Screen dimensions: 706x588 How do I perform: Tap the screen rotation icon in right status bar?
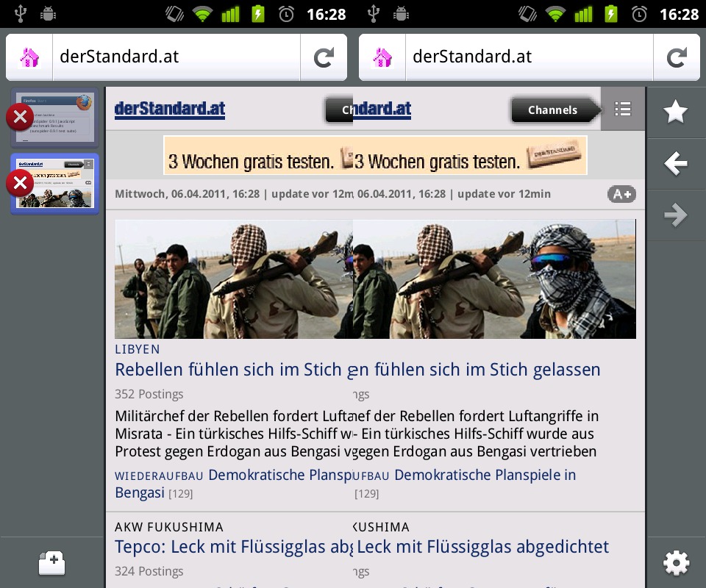[x=527, y=14]
